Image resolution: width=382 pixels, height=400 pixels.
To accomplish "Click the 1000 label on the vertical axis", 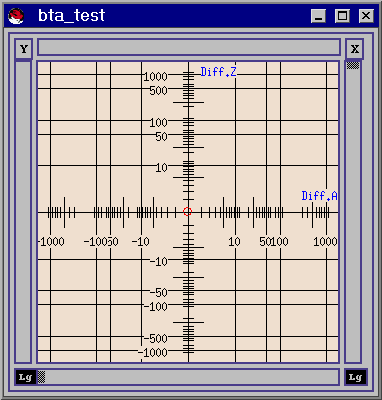I will coord(155,77).
